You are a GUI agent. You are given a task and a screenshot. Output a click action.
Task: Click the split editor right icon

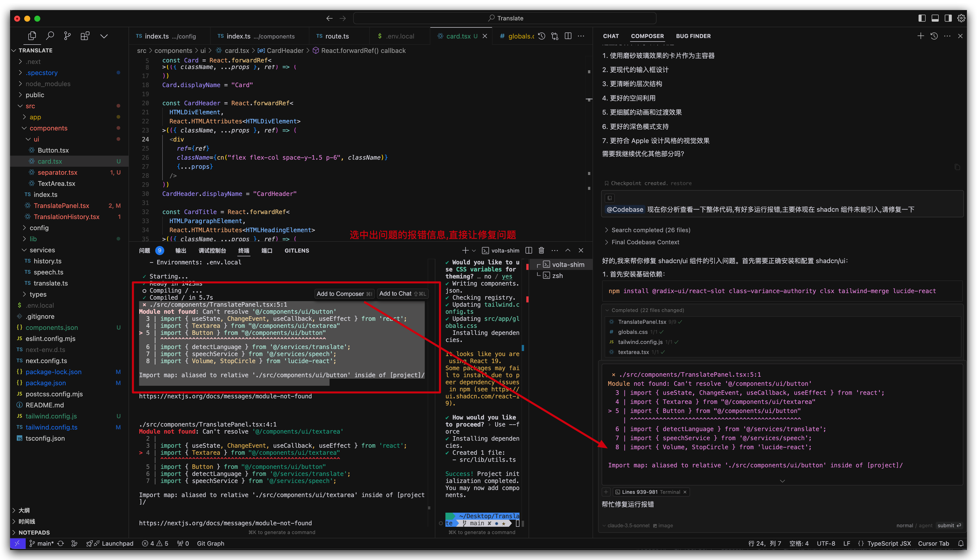point(568,36)
